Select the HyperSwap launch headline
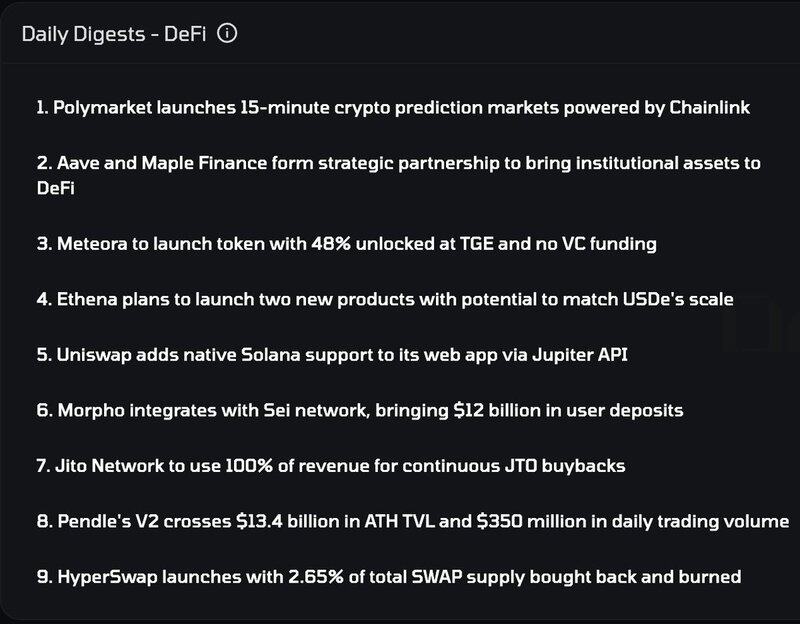800x624 pixels. [387, 577]
